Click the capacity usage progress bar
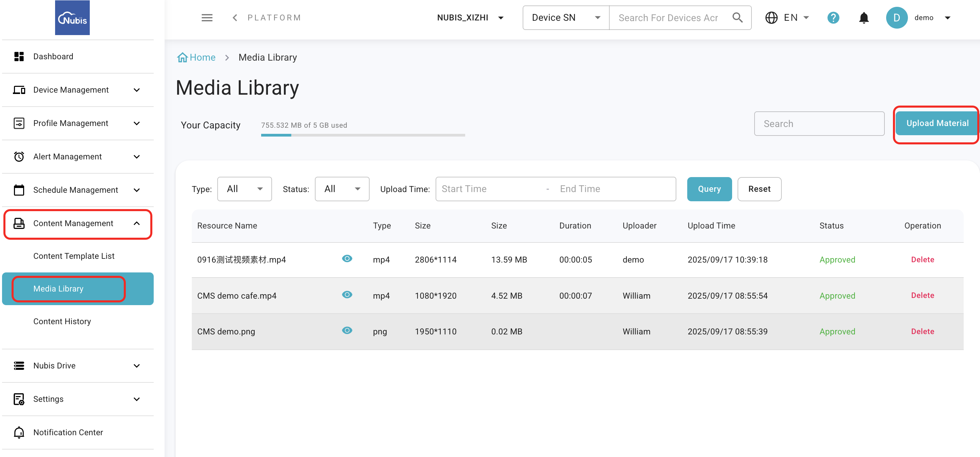Screen dimensions: 980x457 (x=362, y=135)
